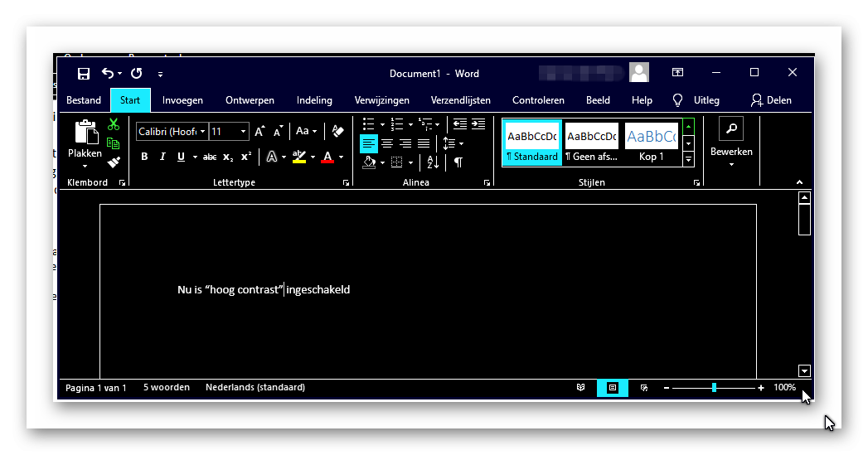This screenshot has height=455, width=868.
Task: Click the user account avatar
Action: click(639, 72)
